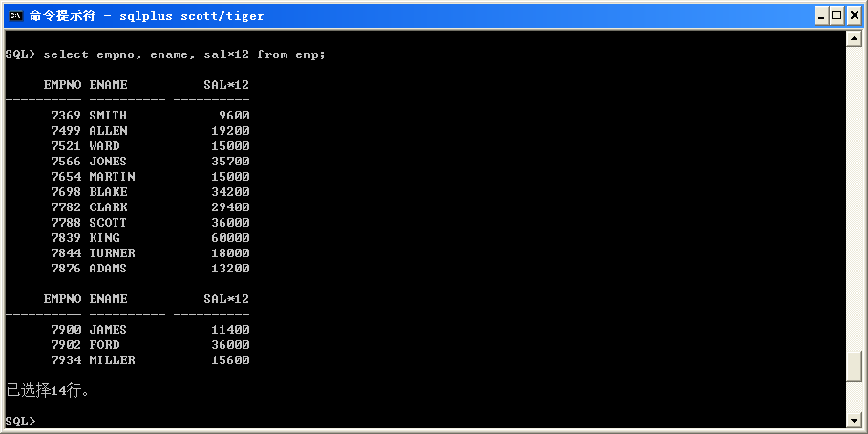Click the second ENAME column header

(x=108, y=299)
